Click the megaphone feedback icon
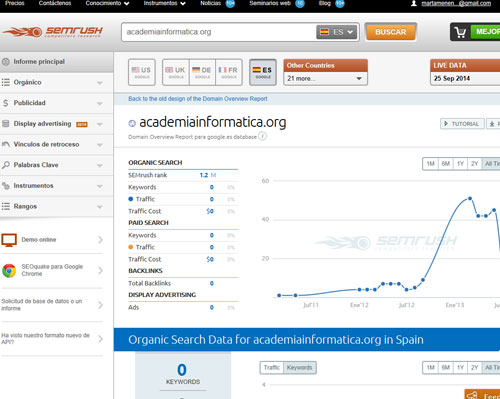Screen dimensions: 500x399 (472, 395)
